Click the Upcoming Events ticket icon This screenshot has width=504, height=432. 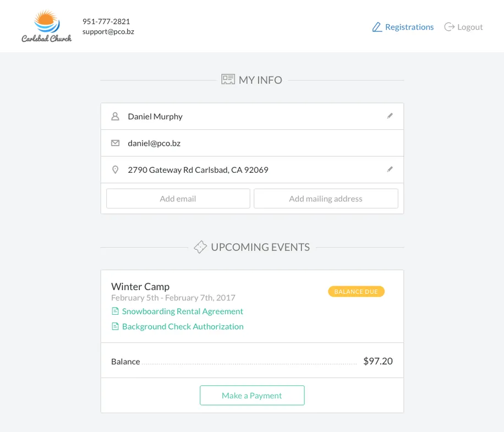(200, 247)
